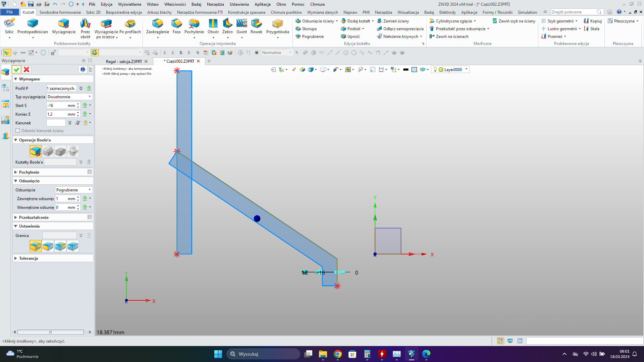Open the Edycja menu

coord(106,4)
